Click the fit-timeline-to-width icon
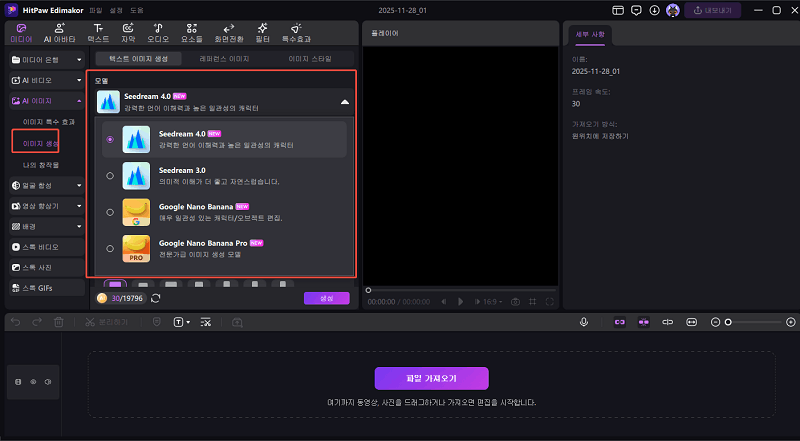The image size is (800, 441). [691, 322]
